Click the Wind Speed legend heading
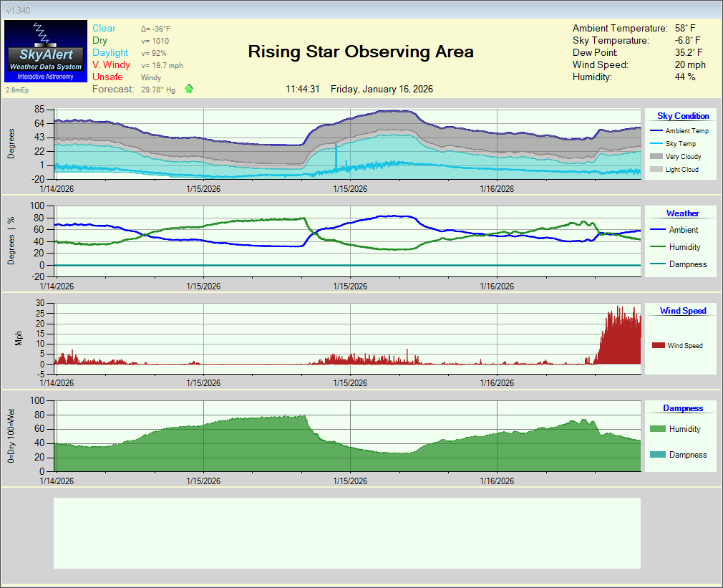723x588 pixels. pos(683,311)
